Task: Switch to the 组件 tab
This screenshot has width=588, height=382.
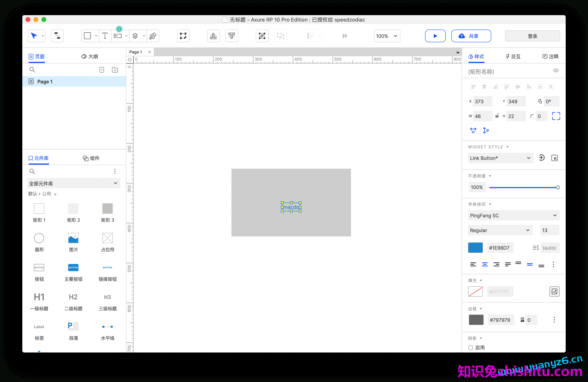Action: [x=91, y=158]
